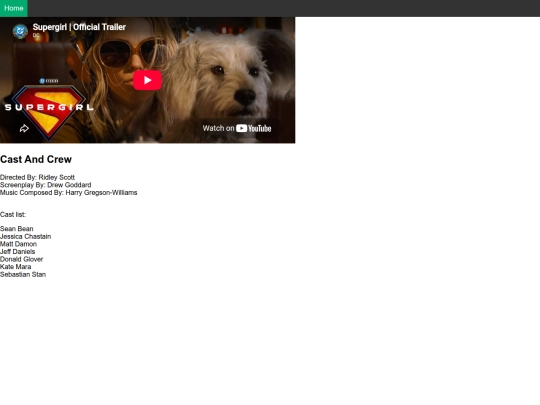
Task: Select cast member Kate Mara
Action: (15, 267)
